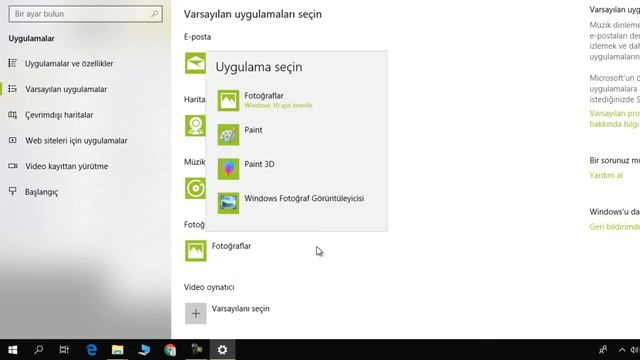Launch Google Chrome from the taskbar

coord(170,350)
